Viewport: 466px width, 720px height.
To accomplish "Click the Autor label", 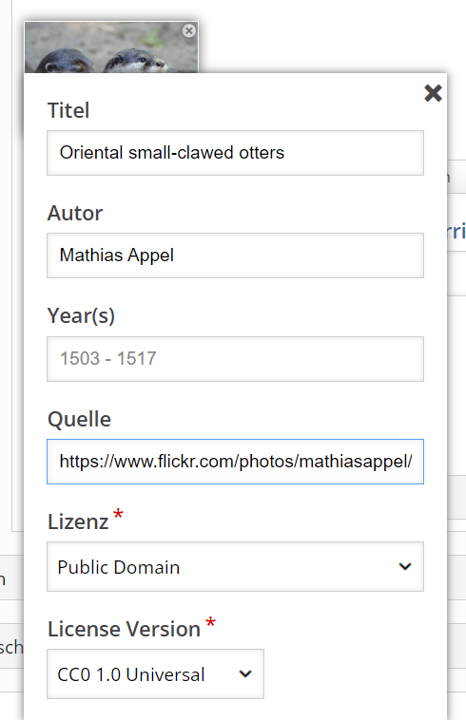I will [75, 213].
